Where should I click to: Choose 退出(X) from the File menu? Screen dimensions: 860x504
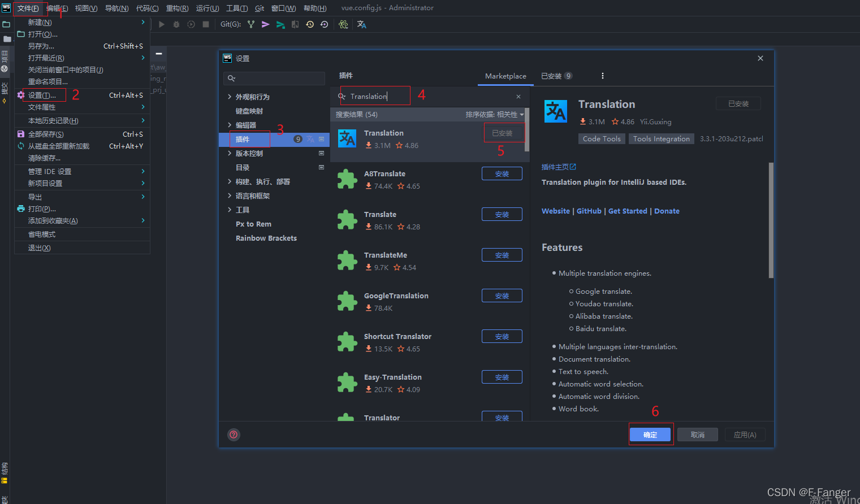(x=82, y=247)
